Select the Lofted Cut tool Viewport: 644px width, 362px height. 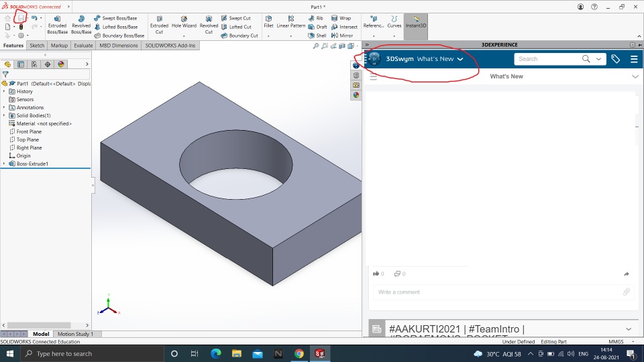tap(236, 27)
